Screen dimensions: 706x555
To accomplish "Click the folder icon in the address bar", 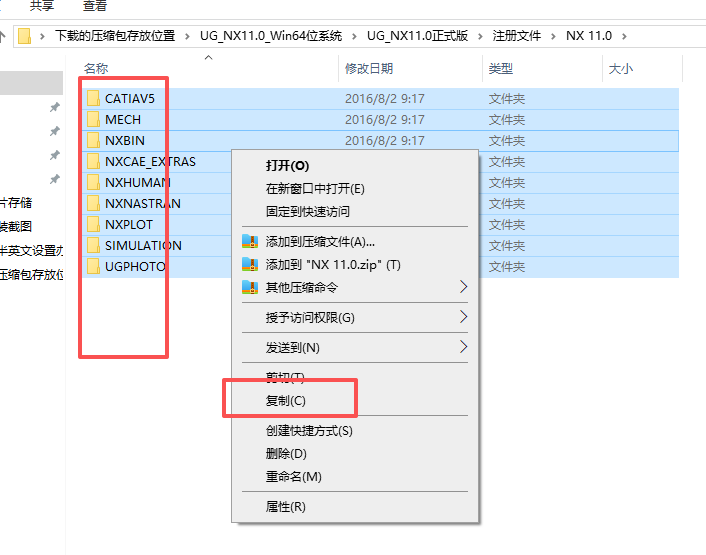I will (x=24, y=36).
